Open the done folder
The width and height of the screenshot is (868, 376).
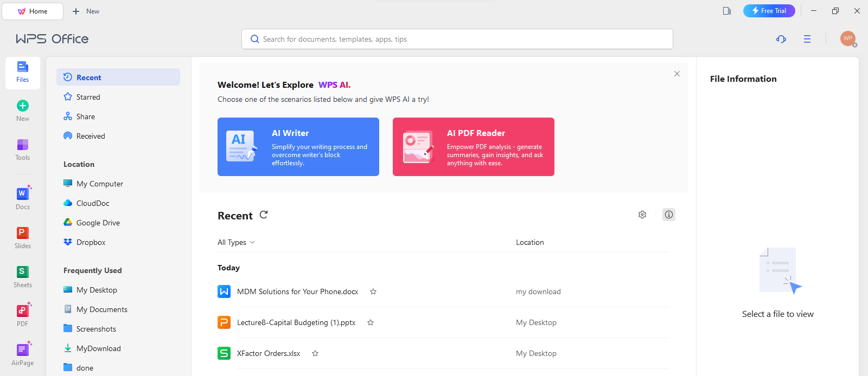click(x=118, y=368)
